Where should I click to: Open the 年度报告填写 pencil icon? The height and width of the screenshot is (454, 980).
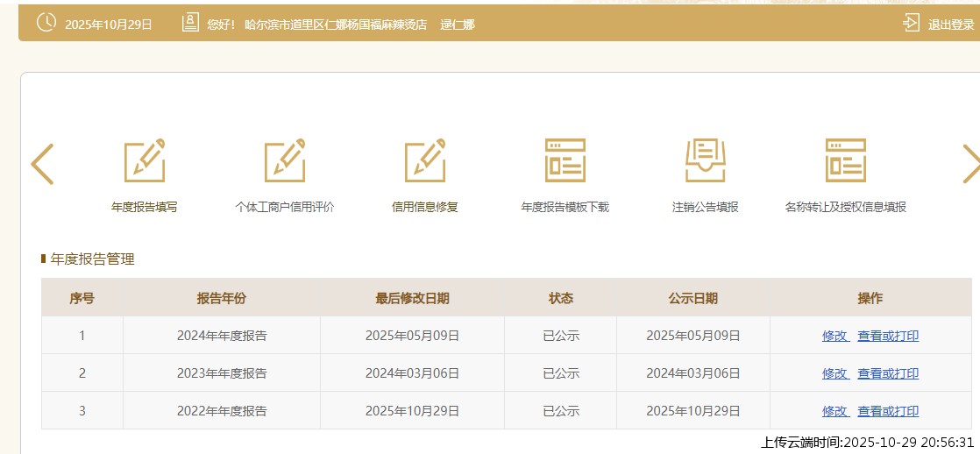click(x=145, y=161)
